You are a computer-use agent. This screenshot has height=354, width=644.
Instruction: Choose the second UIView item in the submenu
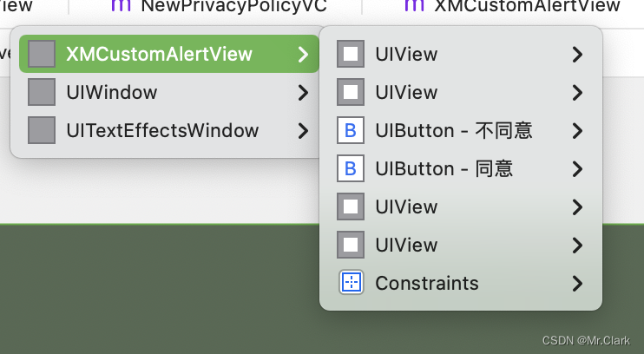pos(406,93)
